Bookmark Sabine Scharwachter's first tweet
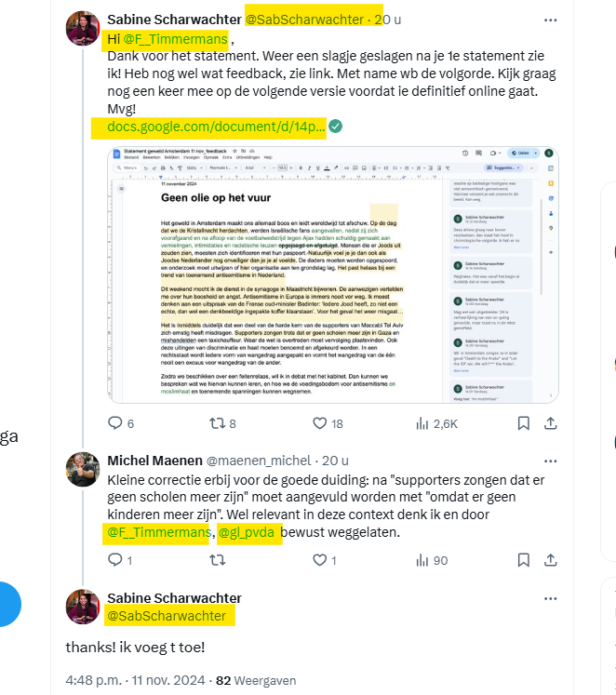Viewport: 616px width, 695px height. (523, 423)
